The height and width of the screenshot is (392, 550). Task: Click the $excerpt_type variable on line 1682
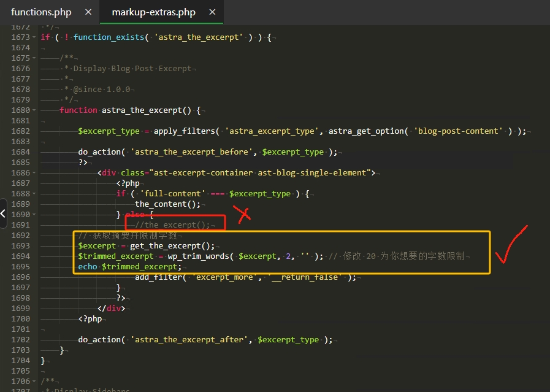click(x=109, y=131)
